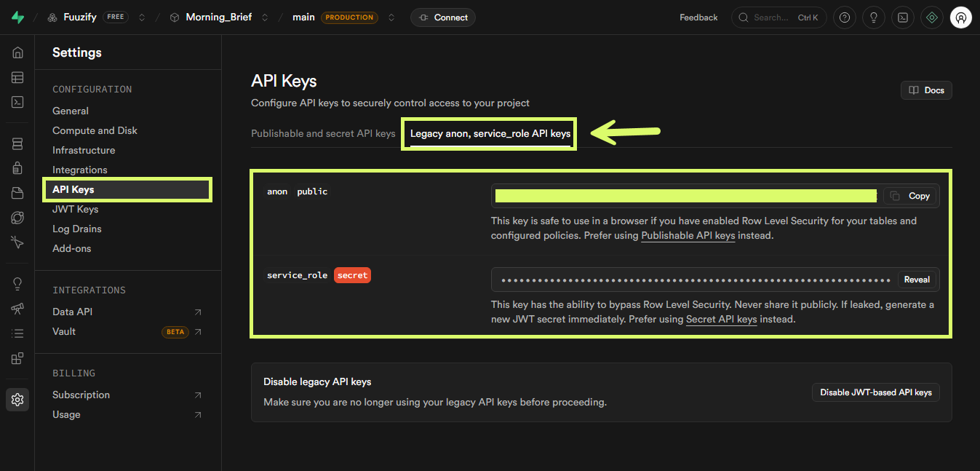Viewport: 980px width, 471px height.
Task: Open the Help question mark icon
Action: 844,17
